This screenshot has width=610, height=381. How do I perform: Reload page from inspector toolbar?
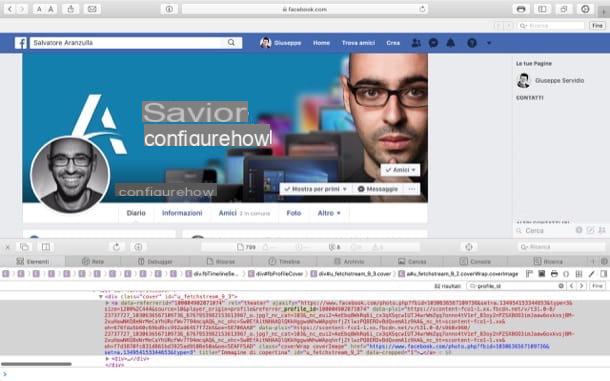(116, 247)
